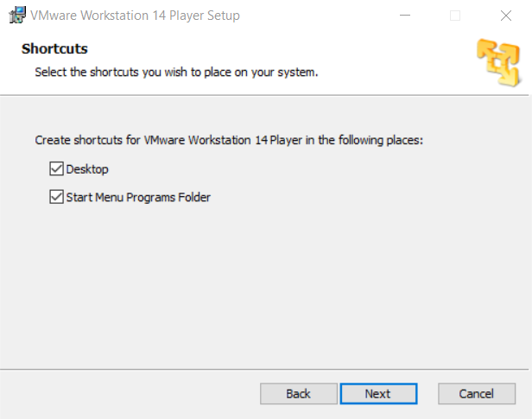Minimize the setup window
This screenshot has width=532, height=419.
(x=405, y=16)
